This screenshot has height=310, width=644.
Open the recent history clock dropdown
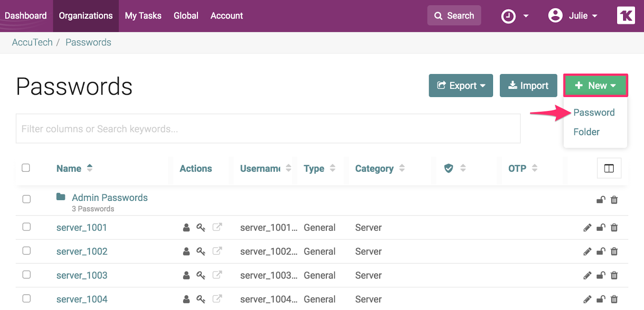(514, 17)
